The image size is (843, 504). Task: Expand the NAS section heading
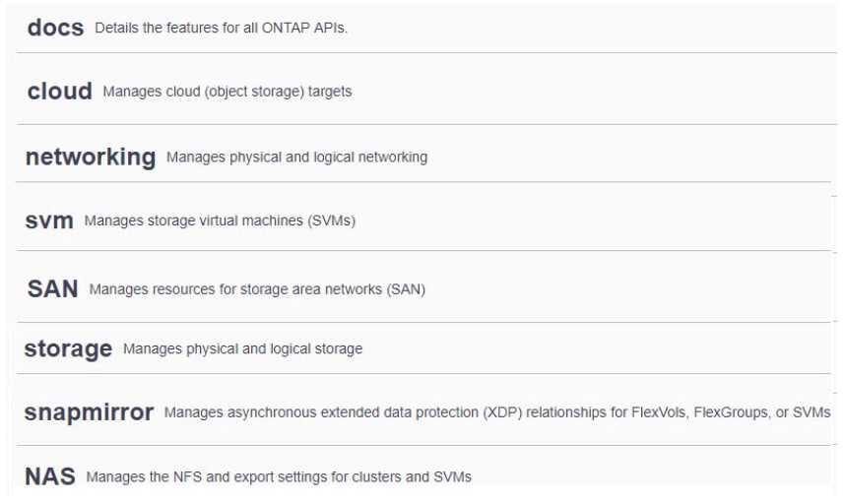(x=50, y=476)
